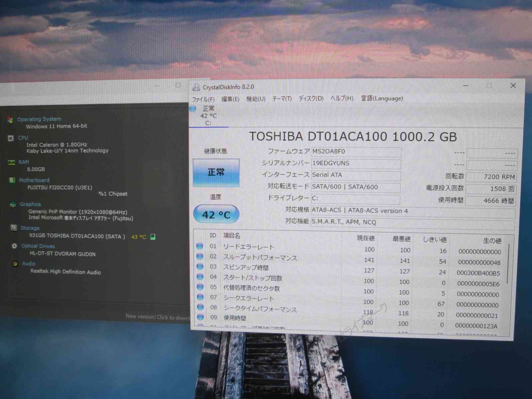The image size is (532, 399).
Task: Open the ディスク(D) menu
Action: (311, 98)
